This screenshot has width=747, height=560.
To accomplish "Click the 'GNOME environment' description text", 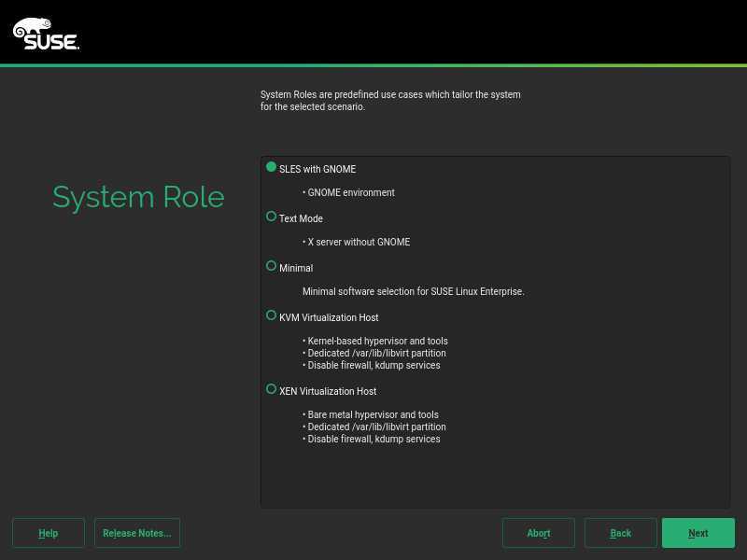I will tap(351, 193).
